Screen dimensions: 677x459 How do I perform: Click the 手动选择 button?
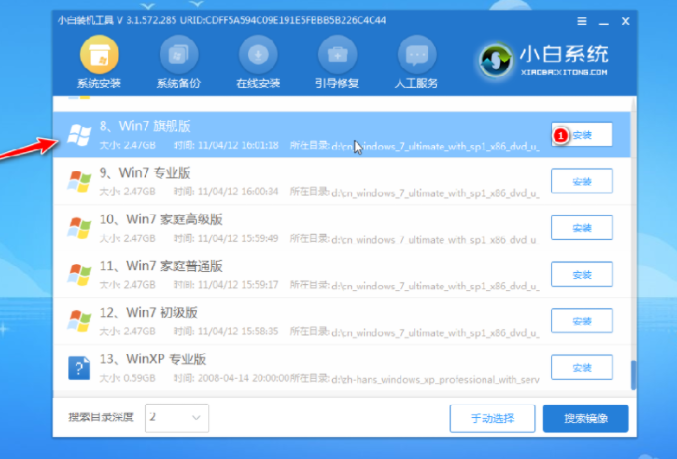492,418
